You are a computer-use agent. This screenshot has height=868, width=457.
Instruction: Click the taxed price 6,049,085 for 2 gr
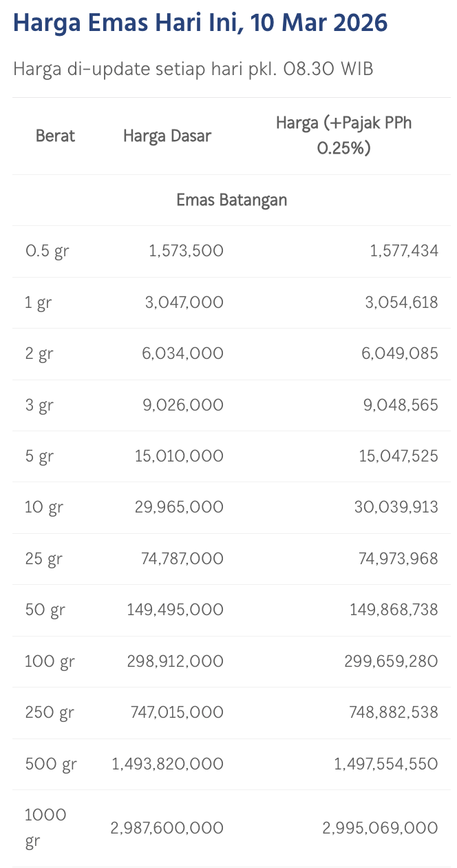(x=401, y=354)
